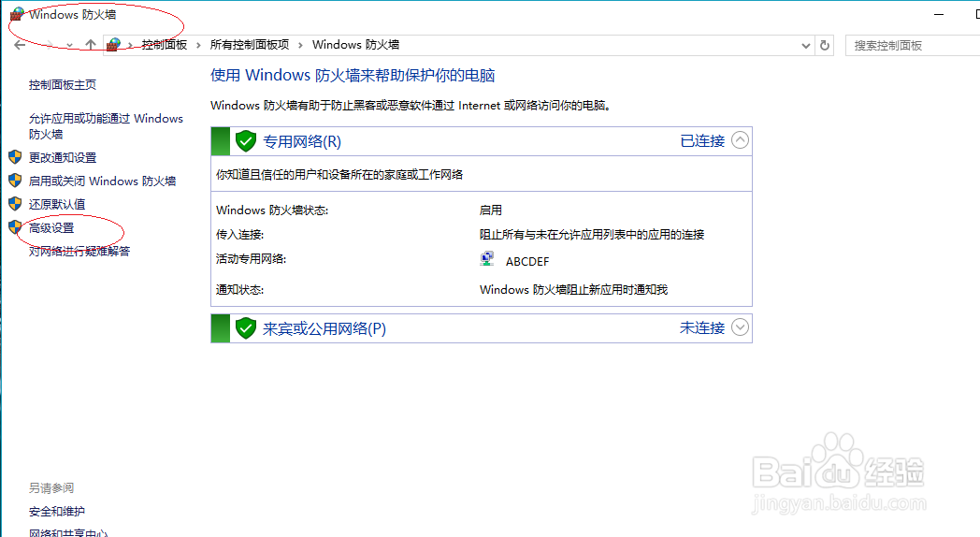The image size is (980, 537).
Task: Open 更改通知设置 link
Action: tap(63, 157)
